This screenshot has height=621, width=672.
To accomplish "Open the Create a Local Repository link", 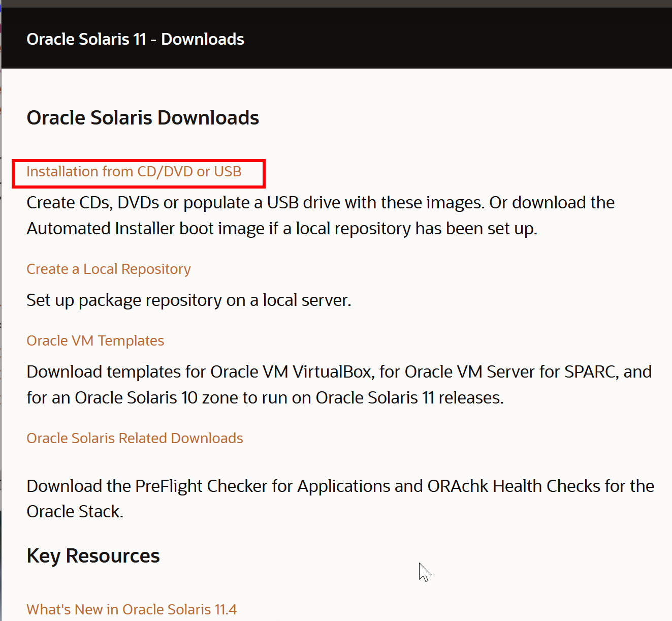I will pos(109,269).
